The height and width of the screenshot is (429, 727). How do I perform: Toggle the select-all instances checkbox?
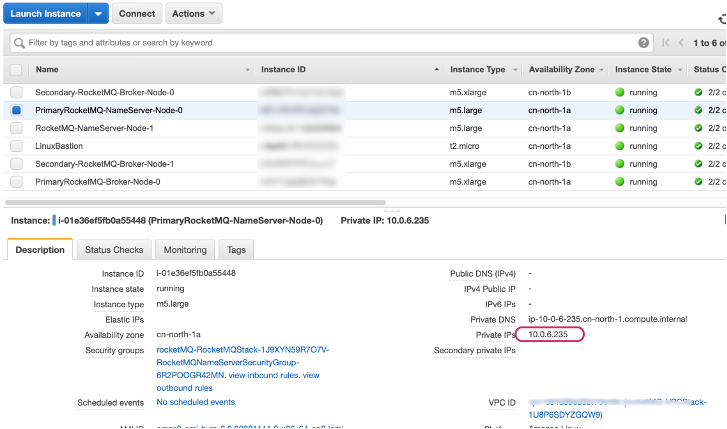[x=16, y=70]
